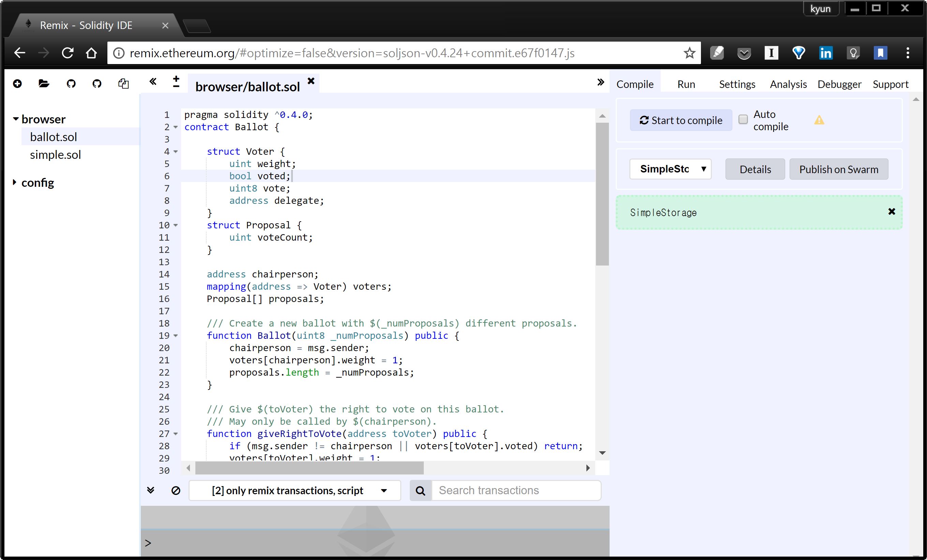The width and height of the screenshot is (927, 560).
Task: Switch to the Compile tab
Action: [635, 84]
